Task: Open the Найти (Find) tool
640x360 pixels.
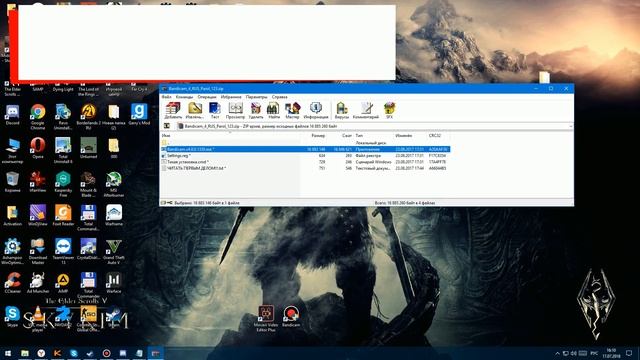Action: point(273,110)
